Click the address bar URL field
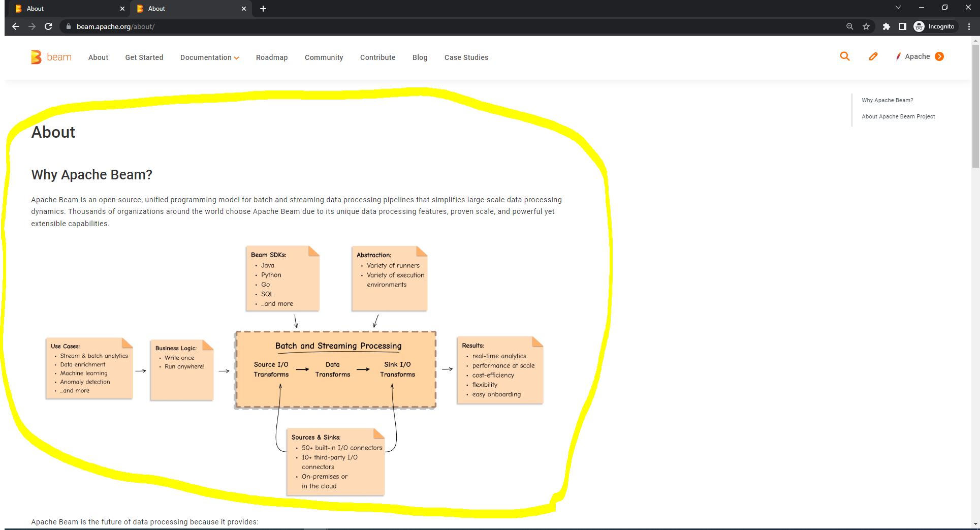 coord(457,26)
